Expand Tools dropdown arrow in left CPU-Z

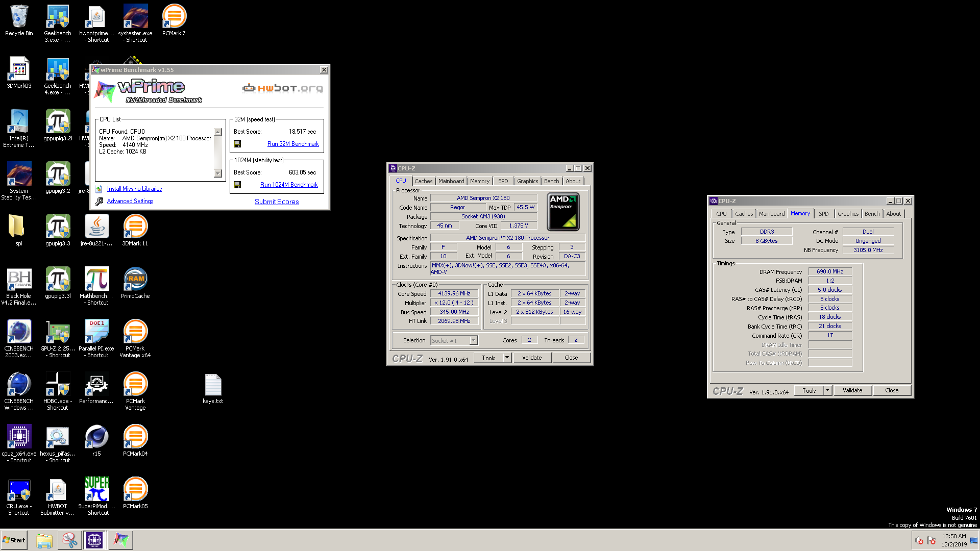pyautogui.click(x=507, y=358)
